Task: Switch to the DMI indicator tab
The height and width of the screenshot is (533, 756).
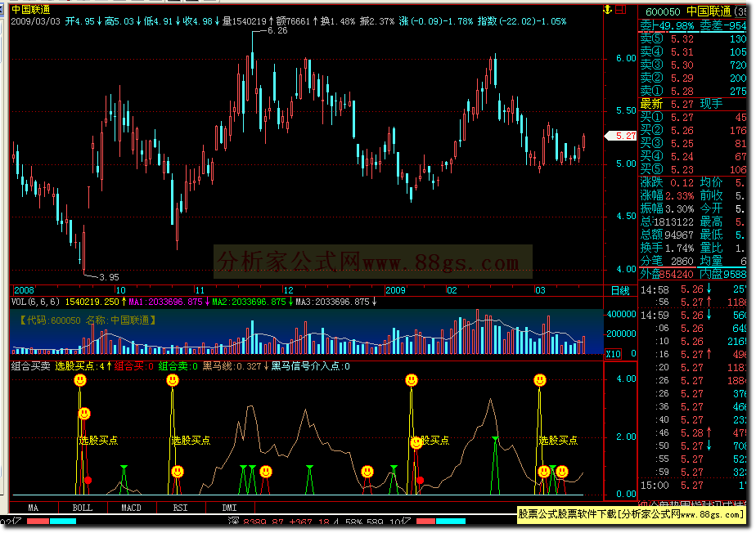Action: (x=230, y=508)
